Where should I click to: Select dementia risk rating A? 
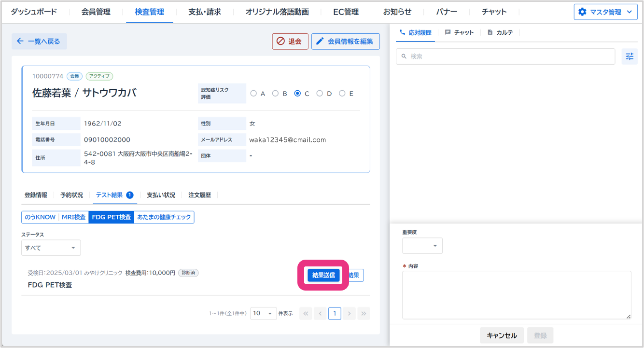click(x=254, y=94)
